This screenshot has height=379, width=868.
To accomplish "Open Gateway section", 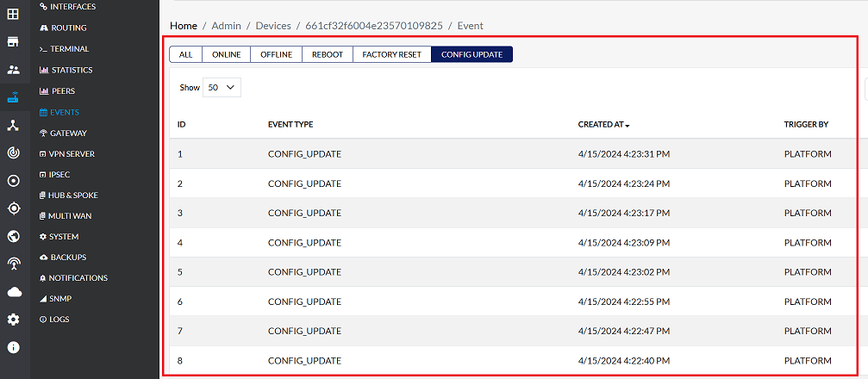I will click(63, 134).
